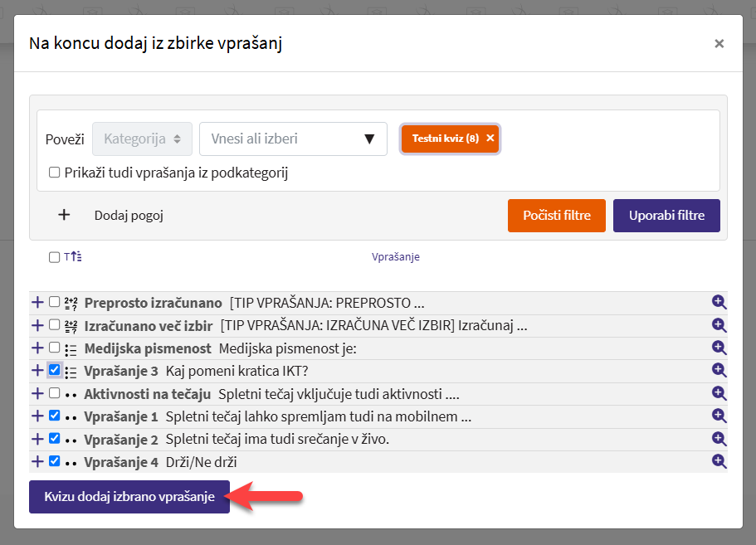Toggle the select-all checkbox in table header
Screen dimensions: 756x545
[55, 257]
